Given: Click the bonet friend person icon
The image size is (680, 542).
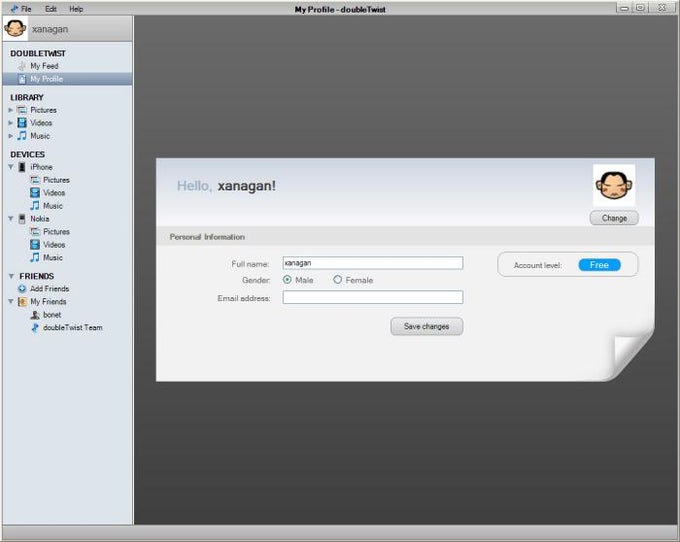Looking at the screenshot, I should coord(35,315).
